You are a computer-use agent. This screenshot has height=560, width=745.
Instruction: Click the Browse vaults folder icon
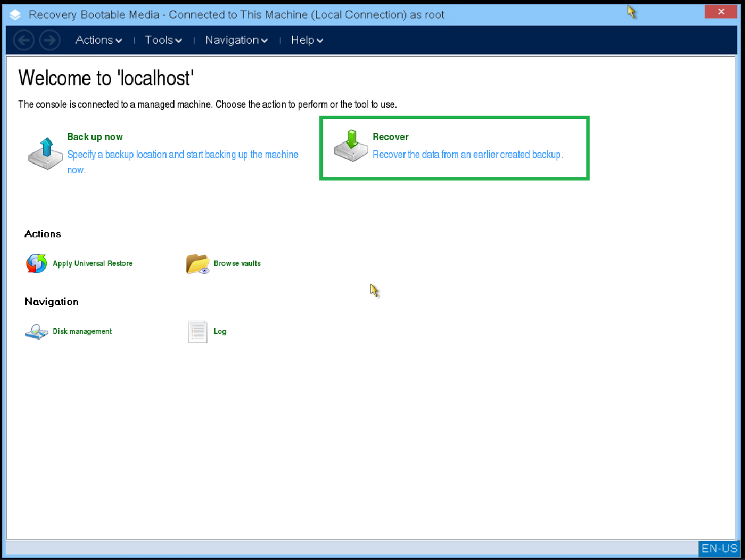[197, 263]
